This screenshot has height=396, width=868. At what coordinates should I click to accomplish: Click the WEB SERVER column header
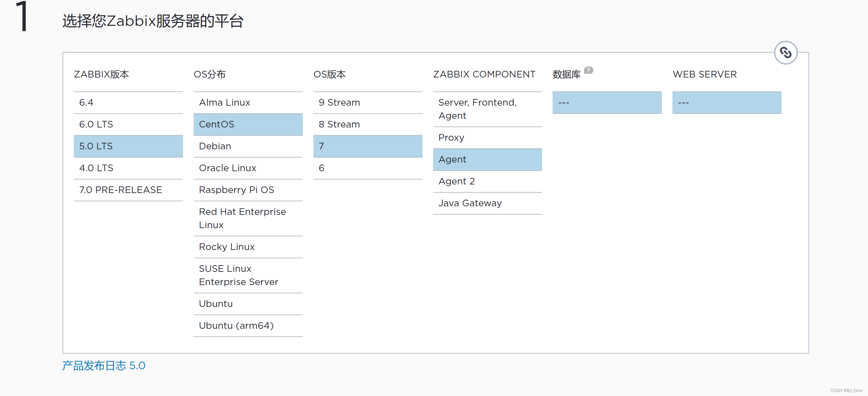pyautogui.click(x=705, y=74)
